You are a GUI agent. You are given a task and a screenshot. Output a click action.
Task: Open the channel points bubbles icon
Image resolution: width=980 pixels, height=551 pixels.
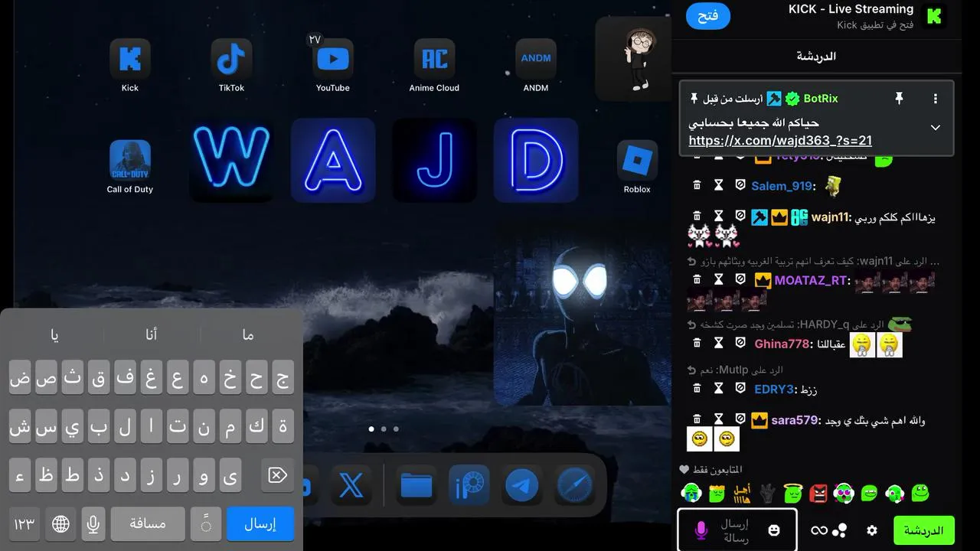[840, 530]
